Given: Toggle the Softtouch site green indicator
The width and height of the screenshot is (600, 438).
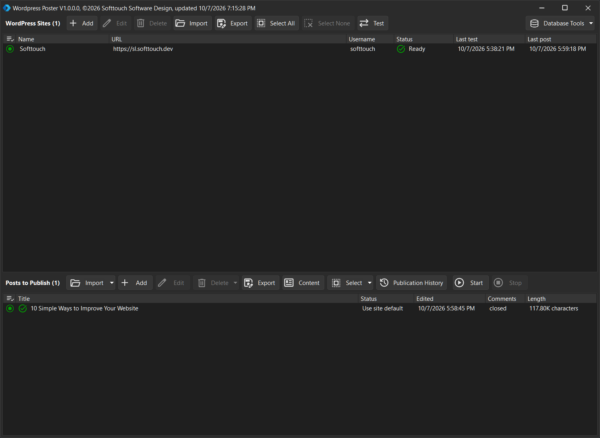Looking at the screenshot, I should 10,49.
